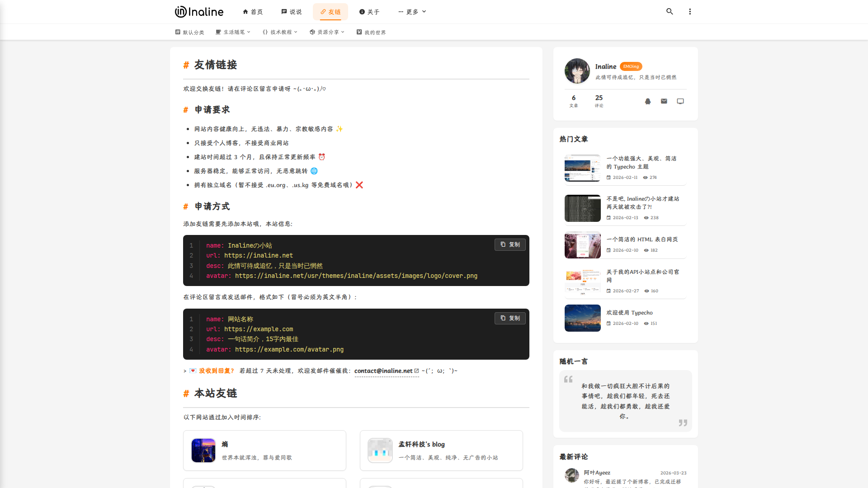
Task: Click the 我的世界 category icon
Action: coord(359,32)
